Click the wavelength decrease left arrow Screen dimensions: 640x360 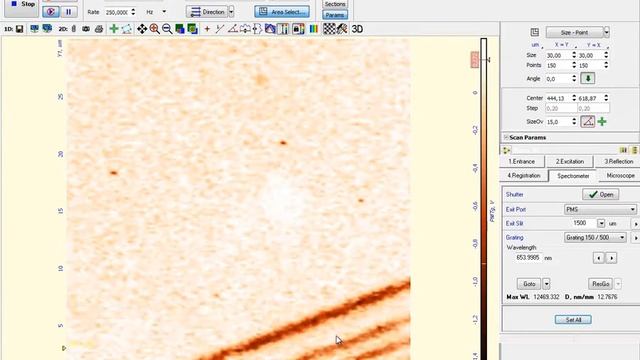599,258
